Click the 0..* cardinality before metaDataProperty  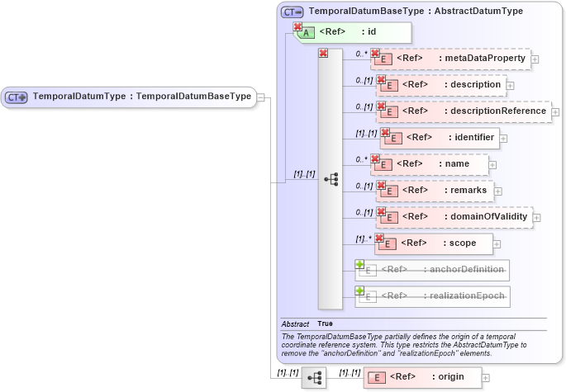[x=361, y=54]
